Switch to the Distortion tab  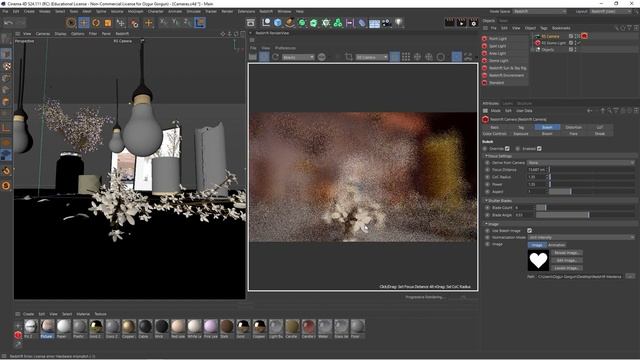click(x=573, y=127)
